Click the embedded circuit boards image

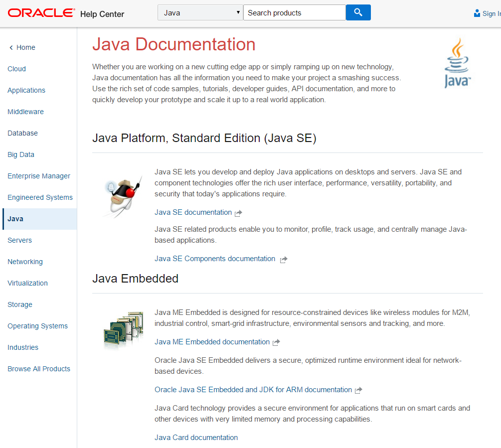123,330
